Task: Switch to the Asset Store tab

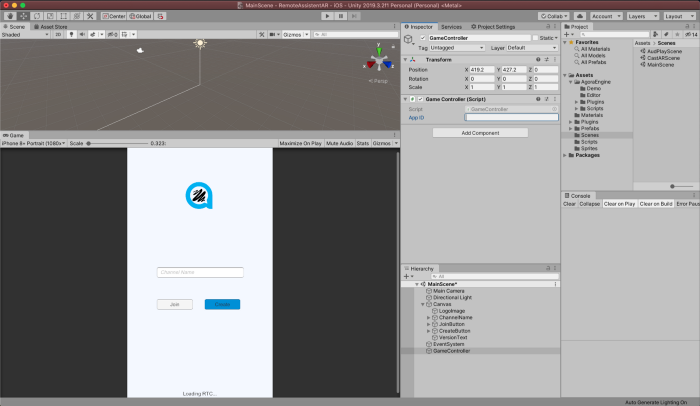Action: click(50, 27)
